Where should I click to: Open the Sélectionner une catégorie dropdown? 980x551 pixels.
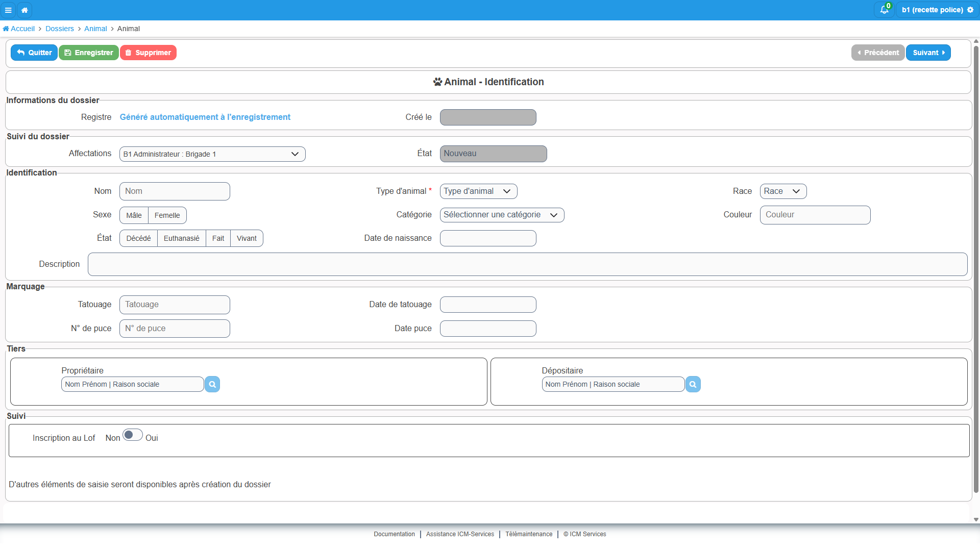coord(502,215)
